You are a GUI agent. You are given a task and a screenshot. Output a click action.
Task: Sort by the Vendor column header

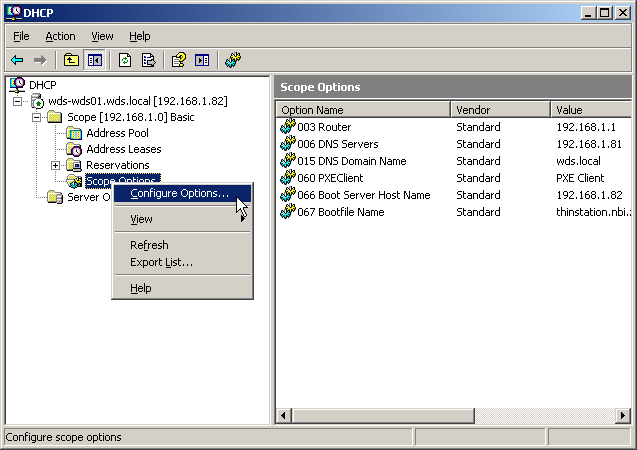tap(500, 110)
